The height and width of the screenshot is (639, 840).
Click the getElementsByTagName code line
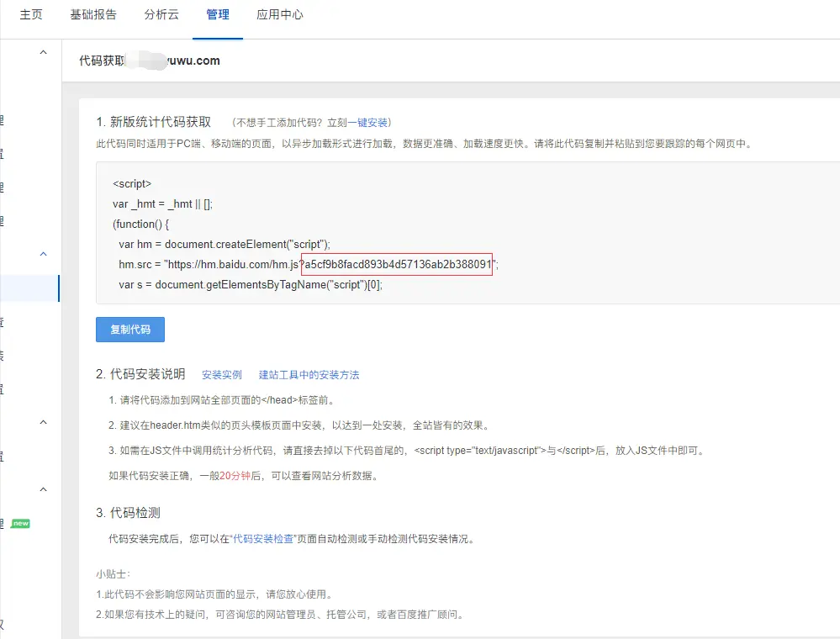point(251,284)
